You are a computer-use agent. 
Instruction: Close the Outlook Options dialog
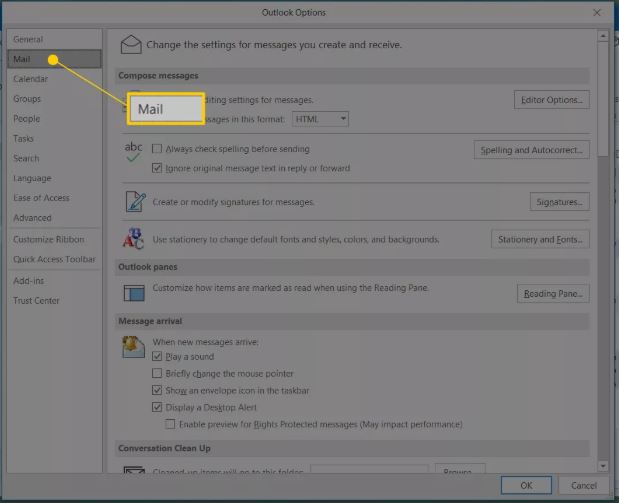597,13
